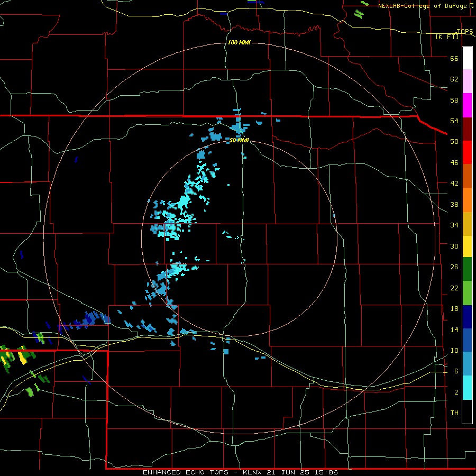This screenshot has width=476, height=476.
Task: Click the 'TH' threshold label
Action: [454, 413]
